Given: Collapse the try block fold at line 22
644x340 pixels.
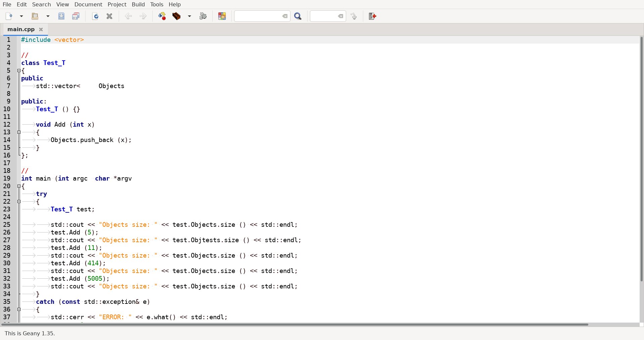Looking at the screenshot, I should [19, 202].
